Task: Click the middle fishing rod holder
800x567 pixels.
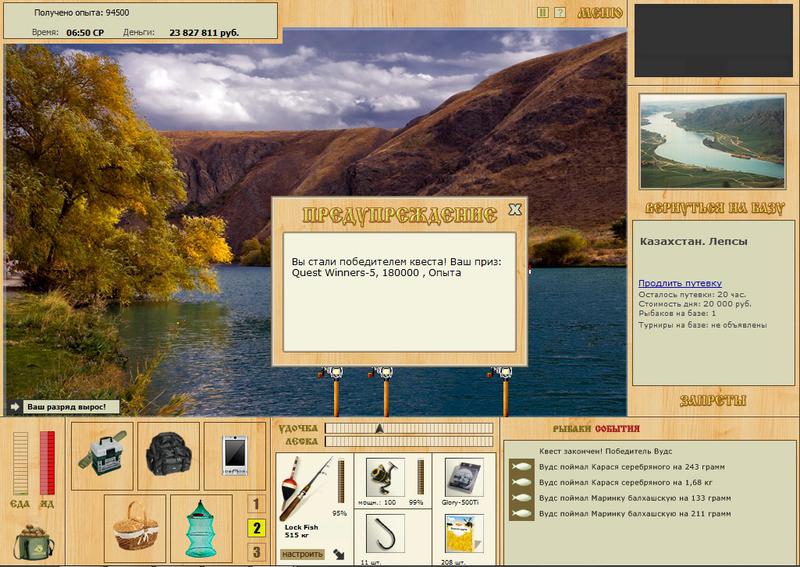Action: pyautogui.click(x=384, y=390)
